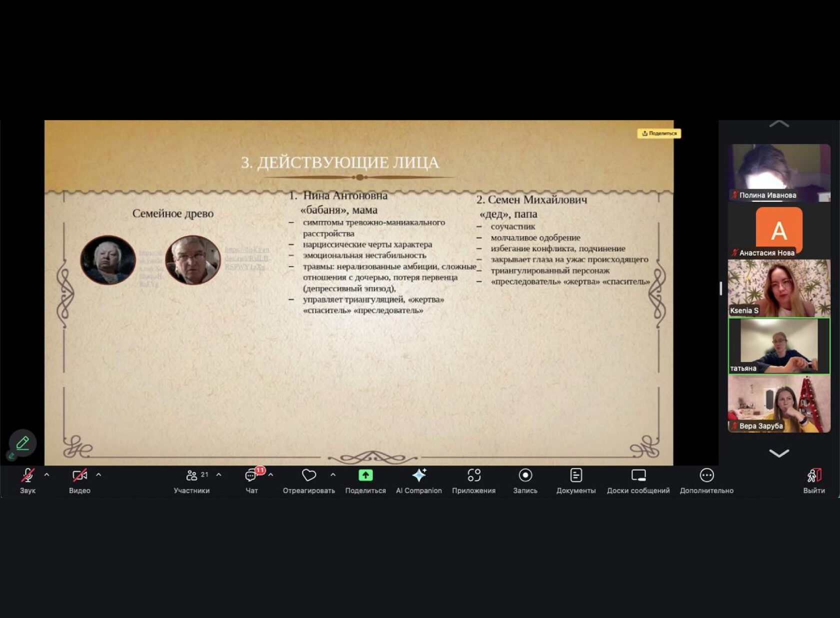Expand chat options arrow next to Чат
840x618 pixels.
pos(270,475)
